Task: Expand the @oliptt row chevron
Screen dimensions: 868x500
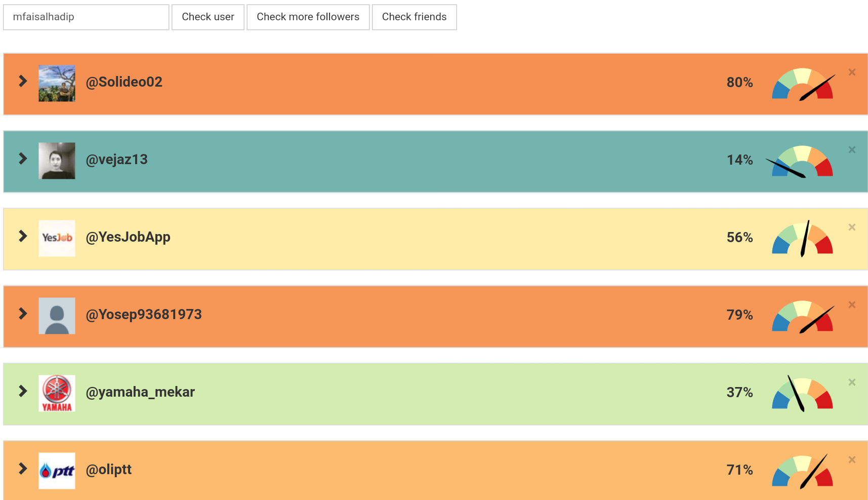Action: [x=23, y=469]
